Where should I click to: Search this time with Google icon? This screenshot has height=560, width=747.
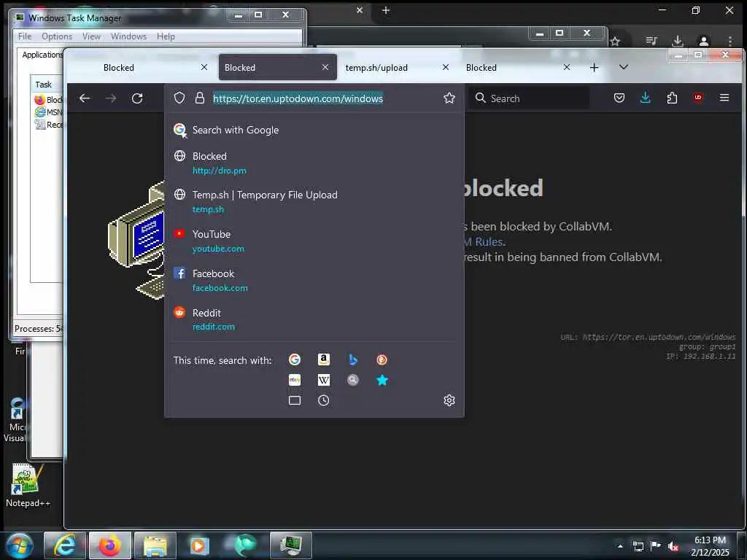pyautogui.click(x=295, y=359)
